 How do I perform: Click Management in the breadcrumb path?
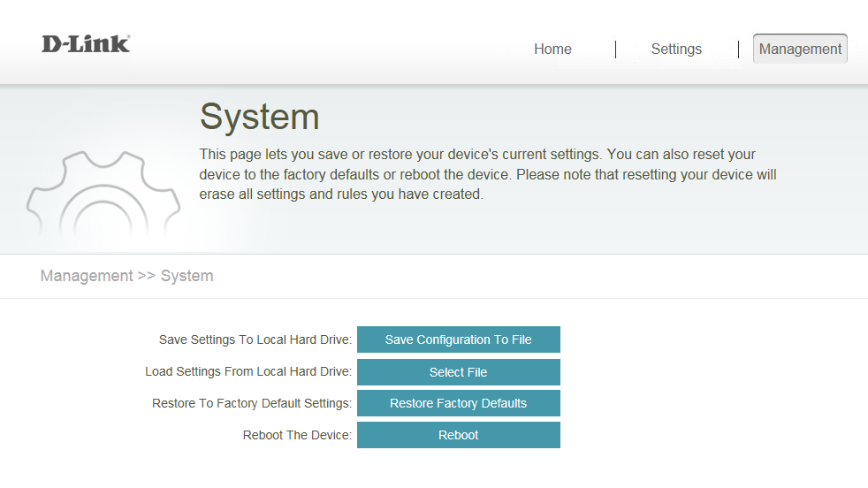[87, 276]
